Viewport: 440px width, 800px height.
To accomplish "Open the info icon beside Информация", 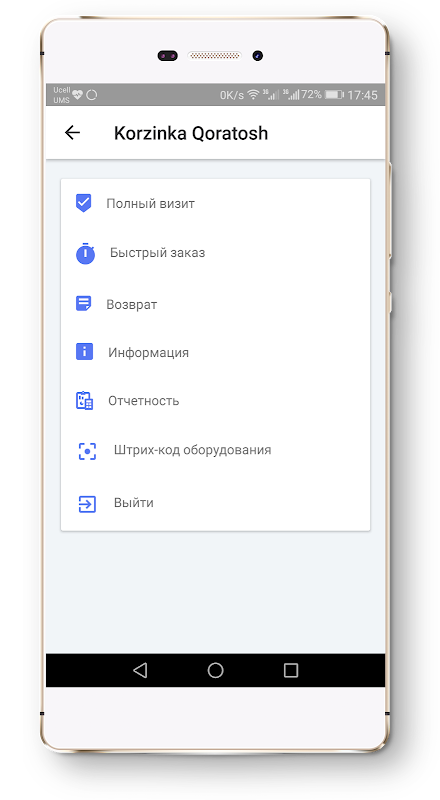I will click(x=84, y=352).
